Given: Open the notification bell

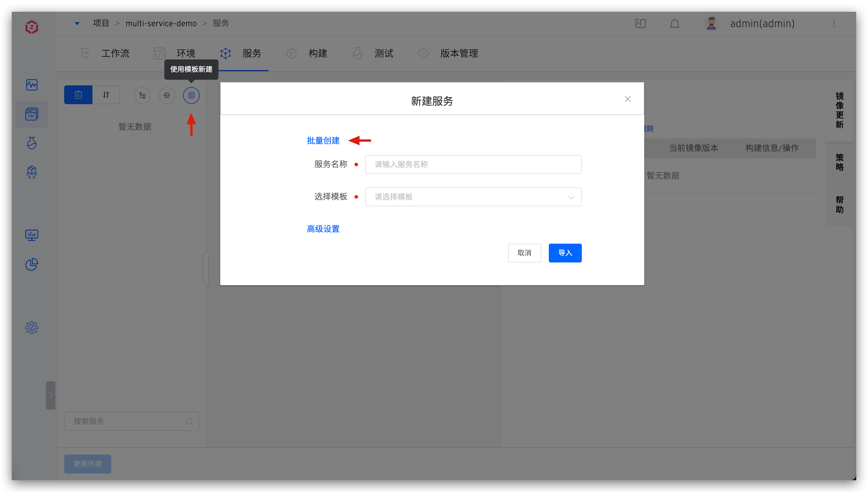Looking at the screenshot, I should click(674, 24).
